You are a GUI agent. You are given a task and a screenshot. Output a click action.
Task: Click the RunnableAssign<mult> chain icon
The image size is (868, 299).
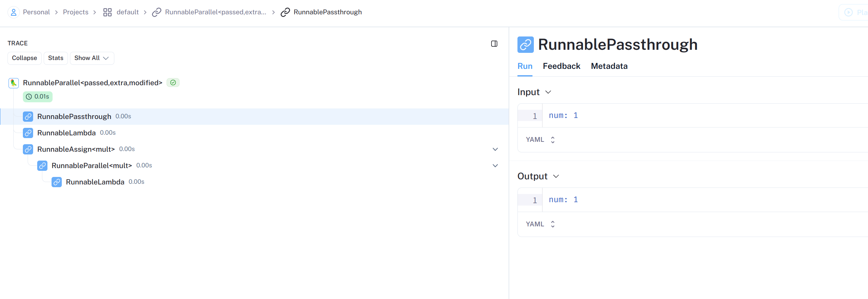pos(28,149)
